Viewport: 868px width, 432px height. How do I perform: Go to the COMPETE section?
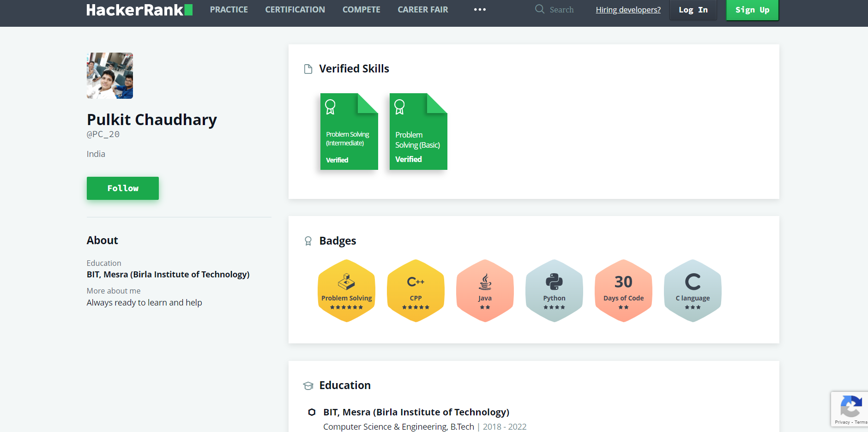click(362, 10)
